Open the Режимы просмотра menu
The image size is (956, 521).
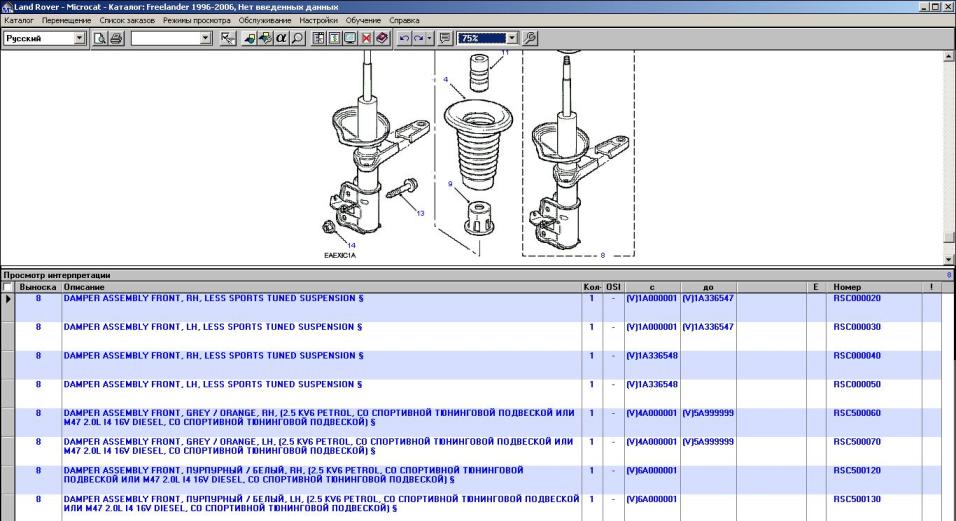click(x=196, y=20)
